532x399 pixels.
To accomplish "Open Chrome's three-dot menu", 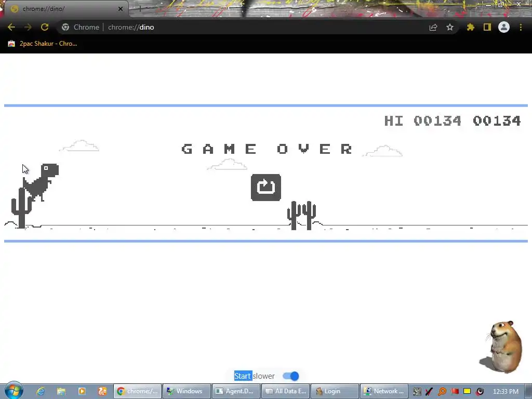I will click(521, 27).
